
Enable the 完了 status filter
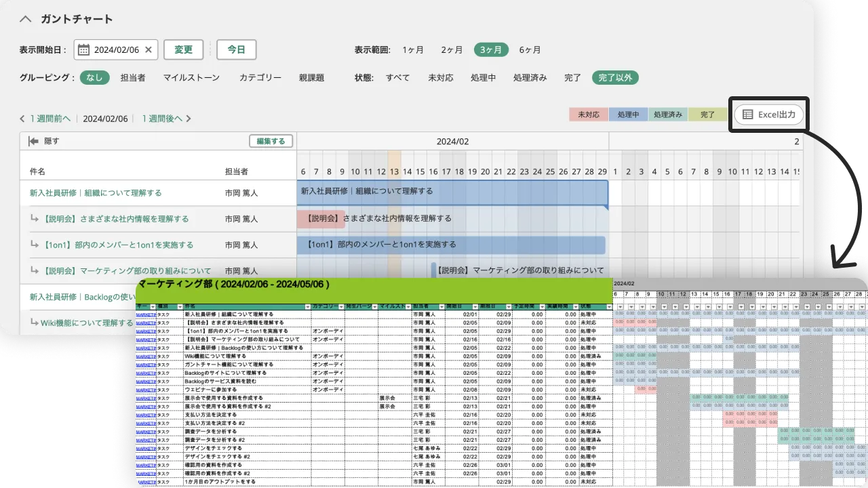click(572, 77)
